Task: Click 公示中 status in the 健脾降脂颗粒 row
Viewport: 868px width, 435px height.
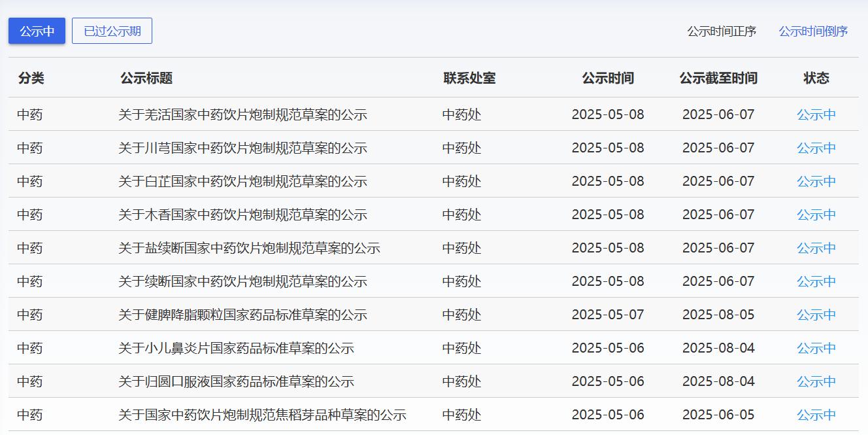Action: tap(816, 315)
